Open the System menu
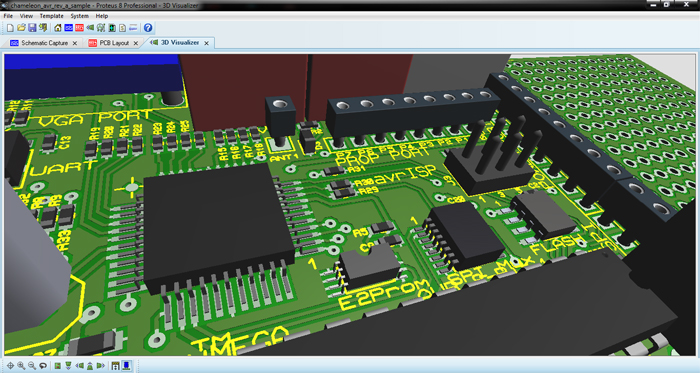The height and width of the screenshot is (373, 700). [79, 16]
